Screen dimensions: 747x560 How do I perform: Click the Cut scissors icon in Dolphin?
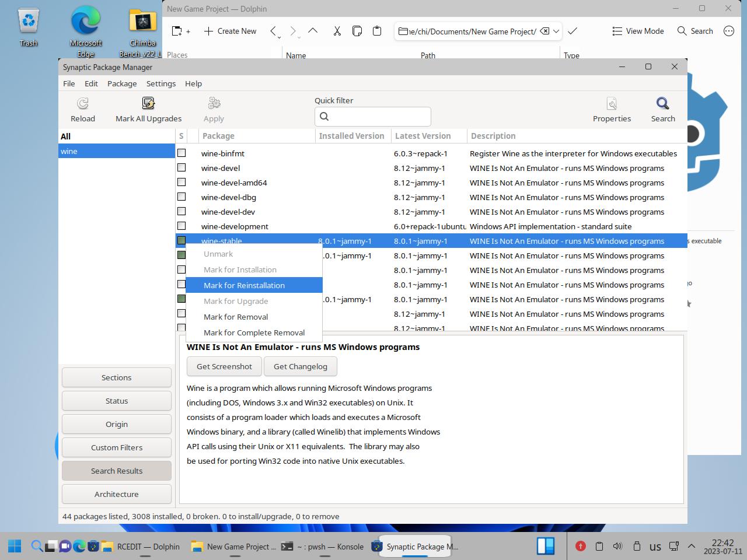[x=337, y=32]
